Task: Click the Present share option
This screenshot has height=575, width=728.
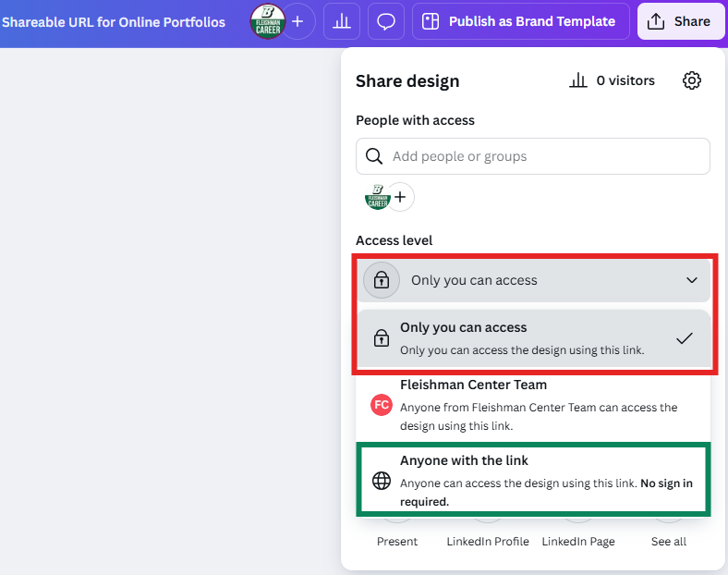Action: 397,541
